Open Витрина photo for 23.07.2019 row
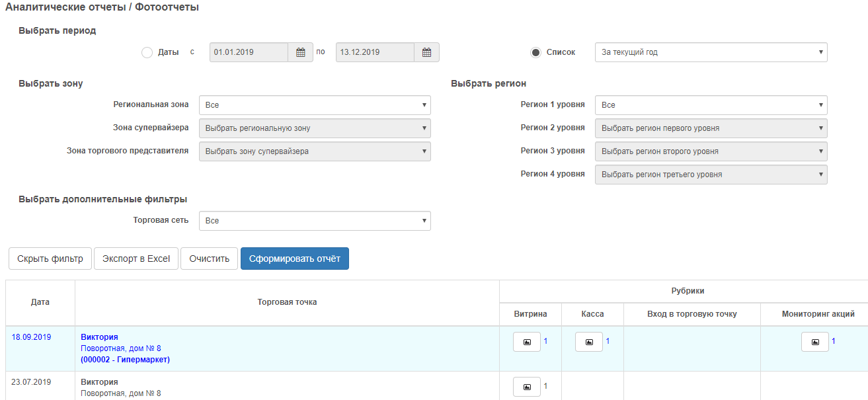Screen dimensions: 868x400 [x=527, y=387]
